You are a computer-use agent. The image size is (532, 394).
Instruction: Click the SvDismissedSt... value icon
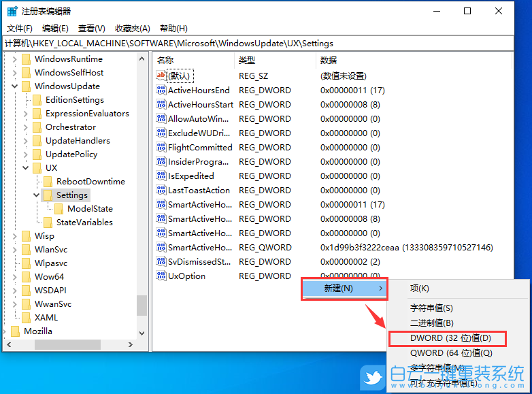(x=161, y=261)
